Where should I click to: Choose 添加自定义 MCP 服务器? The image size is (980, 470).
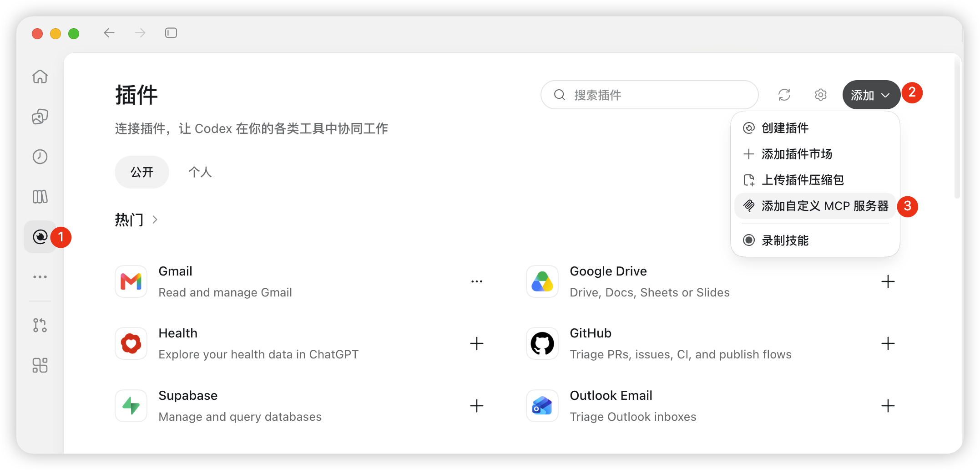(x=815, y=206)
